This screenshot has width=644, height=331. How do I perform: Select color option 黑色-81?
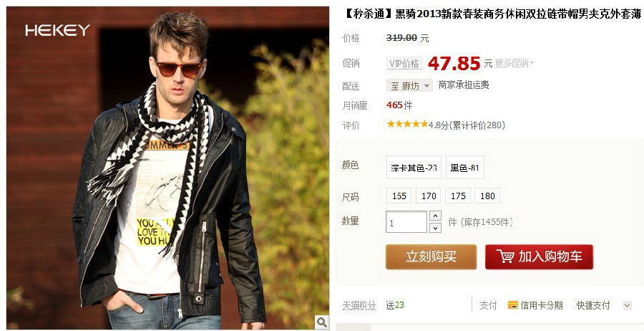tap(465, 168)
